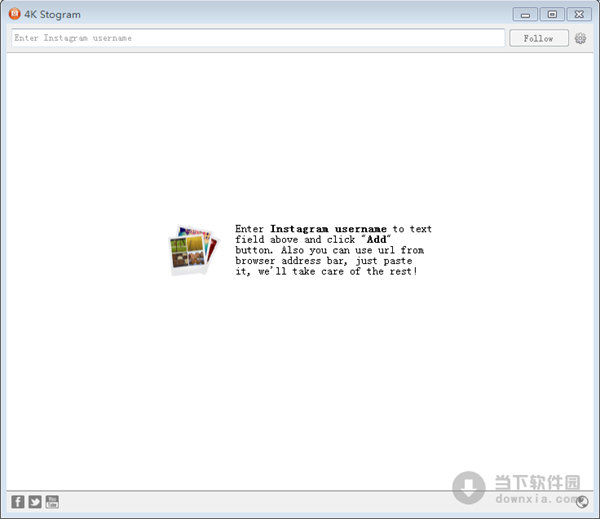Viewport: 600px width, 519px height.
Task: Open the Facebook page icon
Action: click(x=18, y=501)
